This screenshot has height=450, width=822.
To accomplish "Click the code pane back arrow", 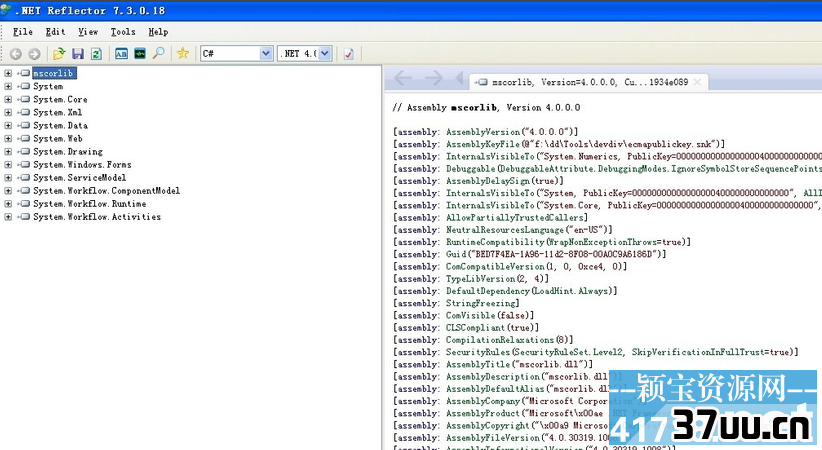I will click(403, 79).
